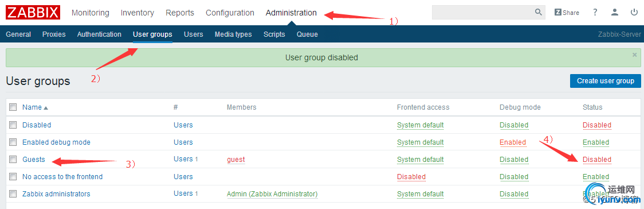
Task: Check the Guests group checkbox
Action: pos(13,159)
